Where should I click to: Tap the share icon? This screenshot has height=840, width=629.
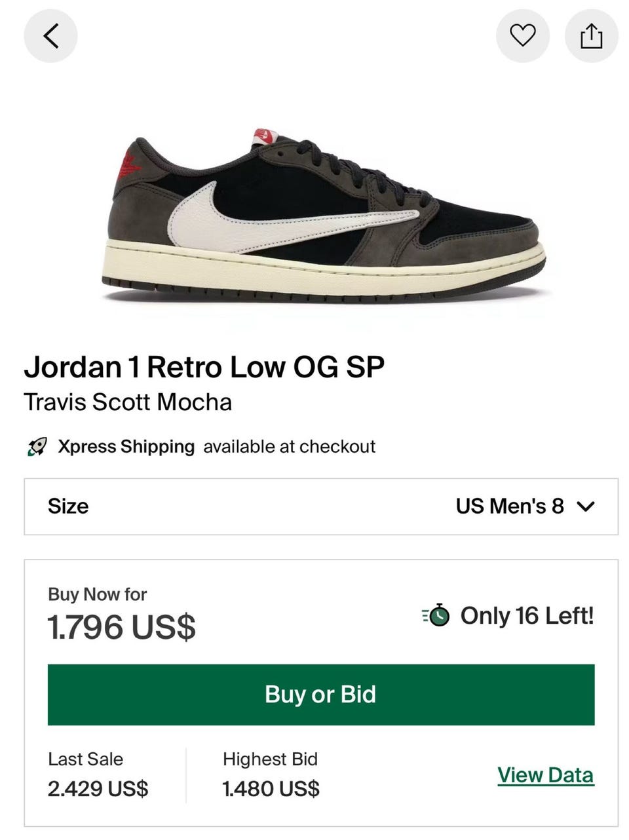click(591, 35)
